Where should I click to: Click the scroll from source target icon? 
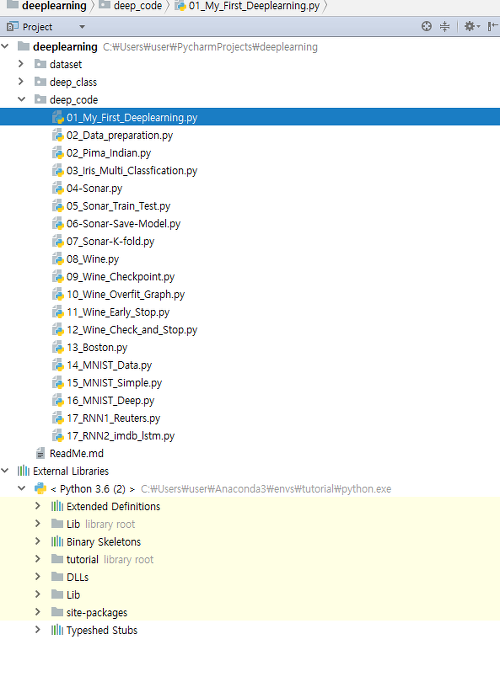point(427,27)
